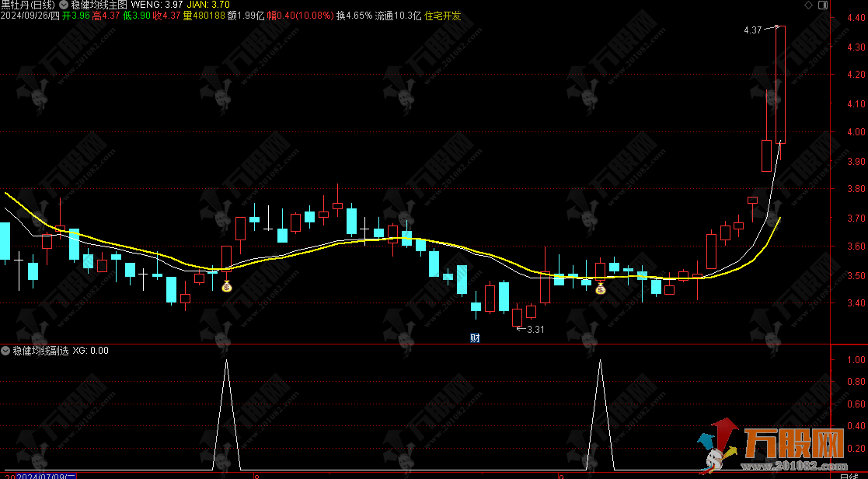Click the 换4.65% turnover value
The width and height of the screenshot is (868, 479).
pyautogui.click(x=354, y=16)
